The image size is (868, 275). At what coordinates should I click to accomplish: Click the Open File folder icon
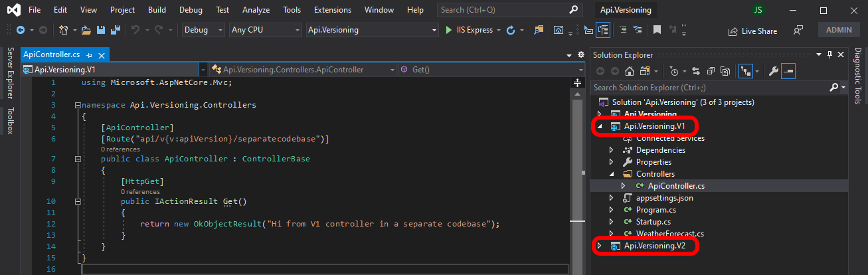coord(87,30)
